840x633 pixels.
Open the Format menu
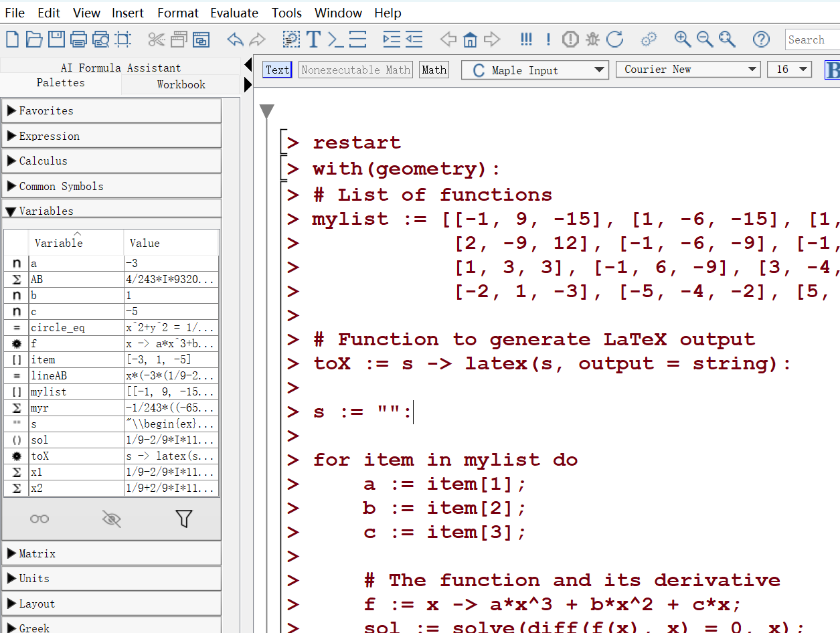click(x=178, y=13)
